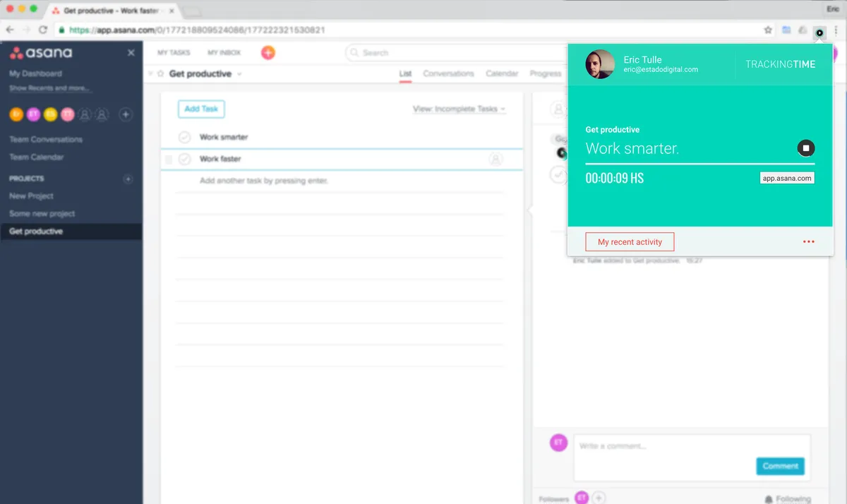The height and width of the screenshot is (504, 847).
Task: Click the first orange team member avatar
Action: point(16,114)
